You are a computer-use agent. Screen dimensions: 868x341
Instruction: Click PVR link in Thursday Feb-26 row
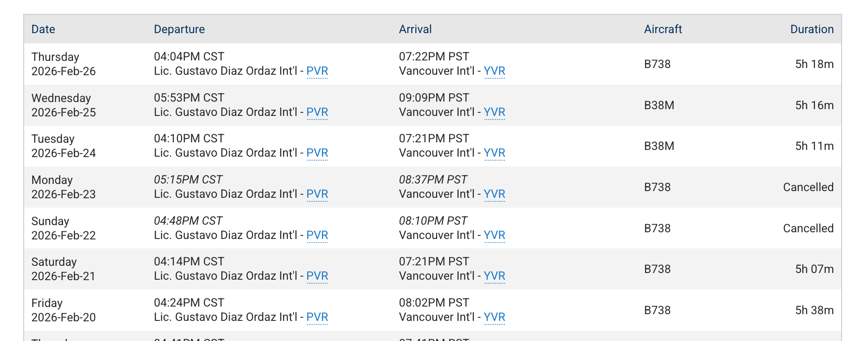317,71
